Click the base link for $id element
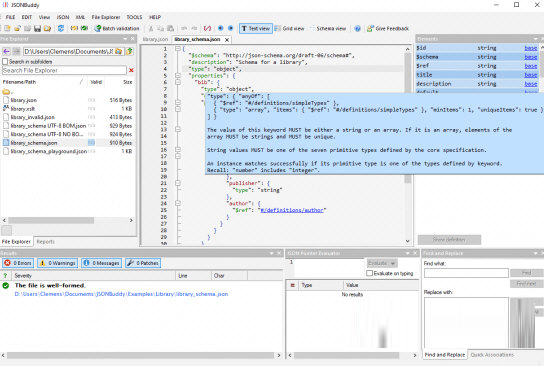This screenshot has height=366, width=544. click(x=530, y=48)
